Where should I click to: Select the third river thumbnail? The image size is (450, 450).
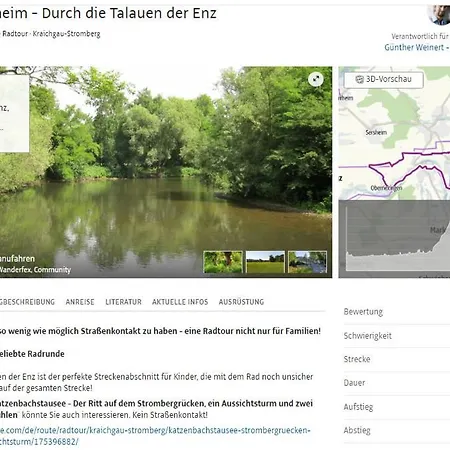pyautogui.click(x=307, y=262)
